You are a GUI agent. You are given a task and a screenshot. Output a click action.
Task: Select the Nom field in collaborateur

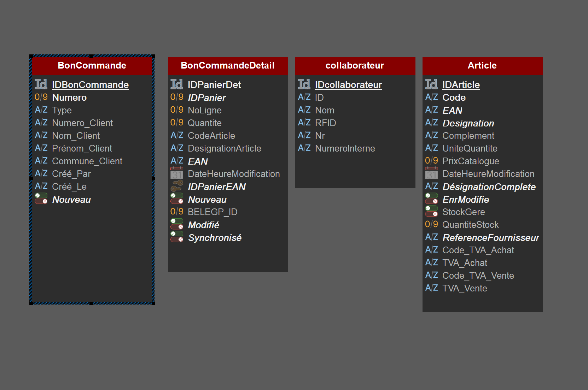[325, 110]
